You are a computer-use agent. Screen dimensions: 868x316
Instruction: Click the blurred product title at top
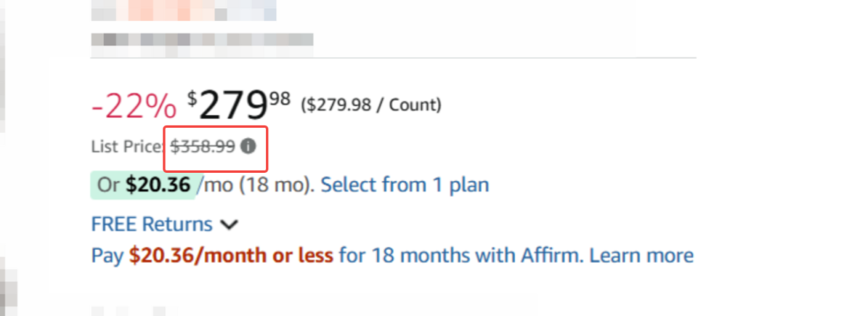[x=184, y=10]
